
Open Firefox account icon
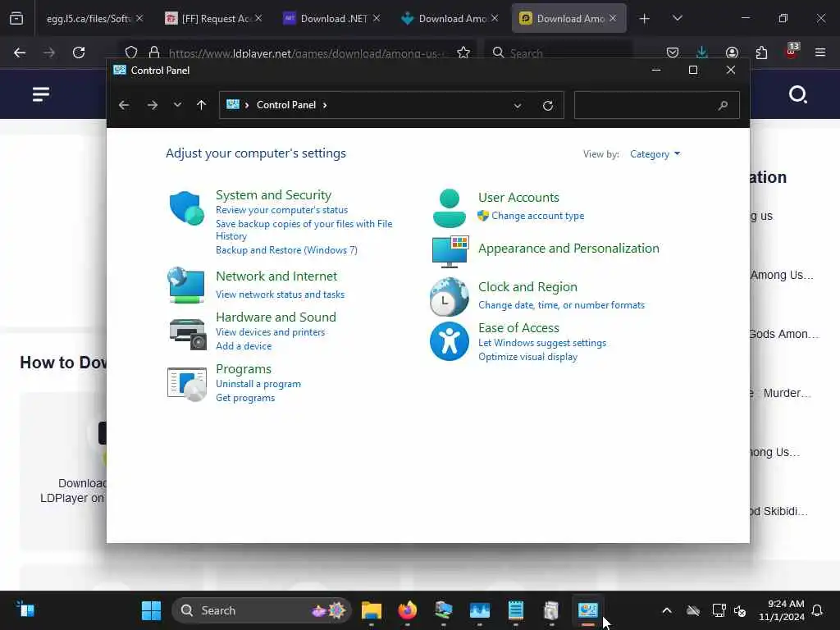(x=732, y=52)
